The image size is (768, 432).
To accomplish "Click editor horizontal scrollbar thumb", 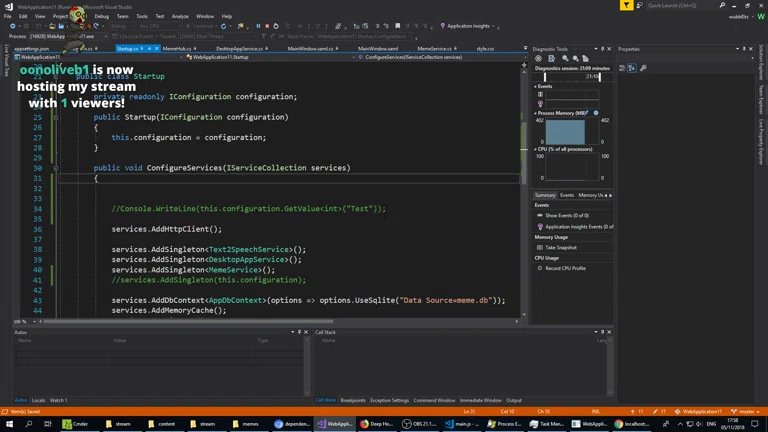I will [x=188, y=322].
